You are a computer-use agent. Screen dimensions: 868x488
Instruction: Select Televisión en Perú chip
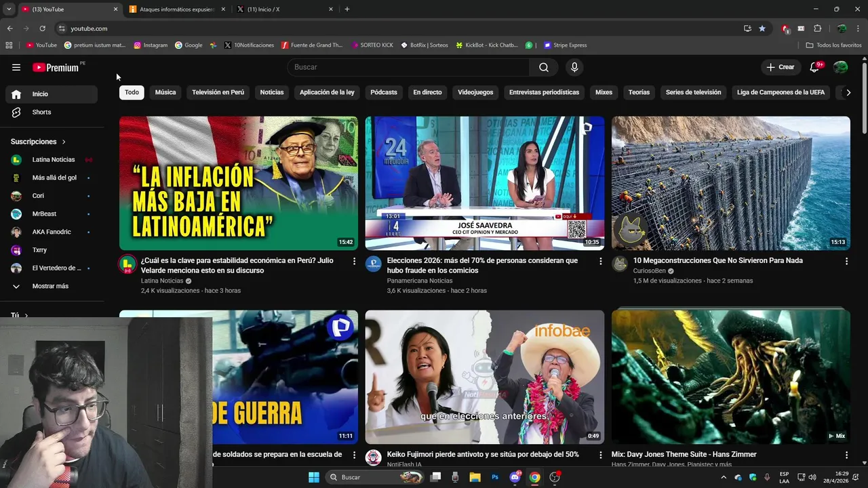tap(218, 92)
